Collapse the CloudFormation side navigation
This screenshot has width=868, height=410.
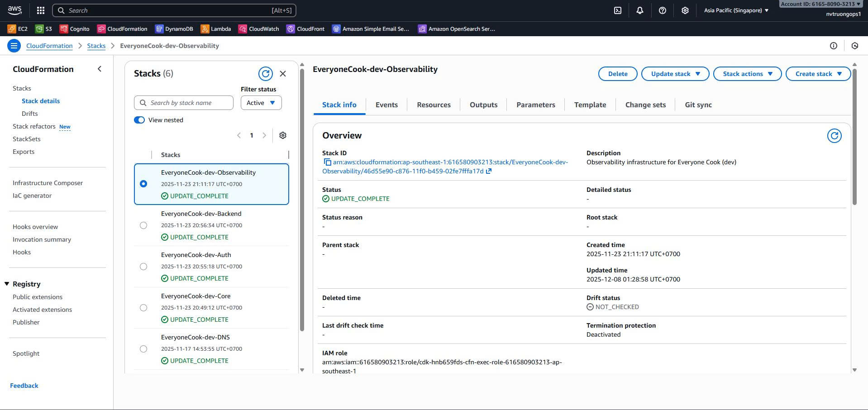tap(100, 69)
